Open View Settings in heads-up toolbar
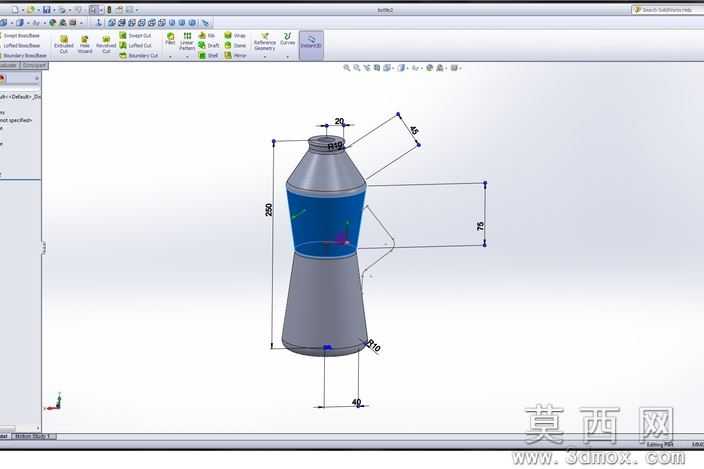 click(454, 68)
